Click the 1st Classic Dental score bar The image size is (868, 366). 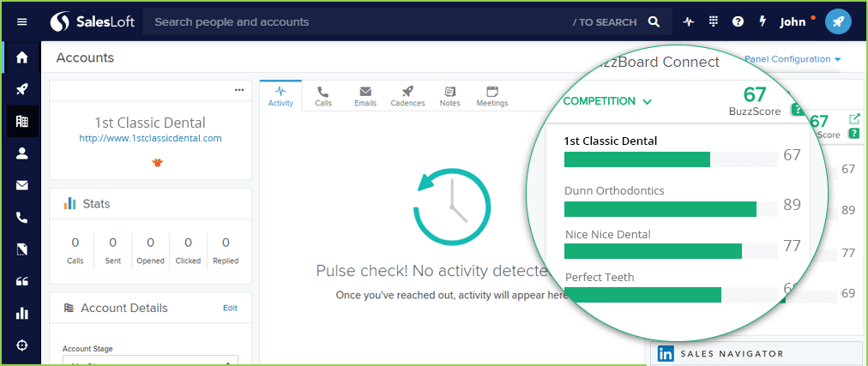(671, 159)
